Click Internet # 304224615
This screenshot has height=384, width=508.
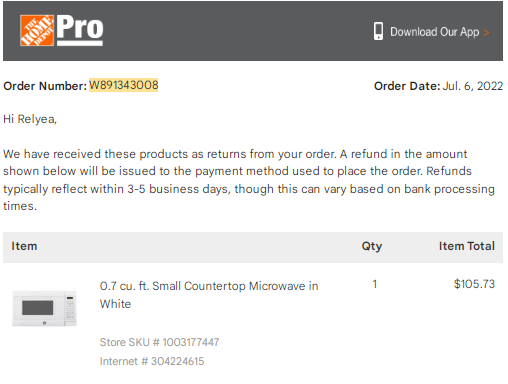152,361
